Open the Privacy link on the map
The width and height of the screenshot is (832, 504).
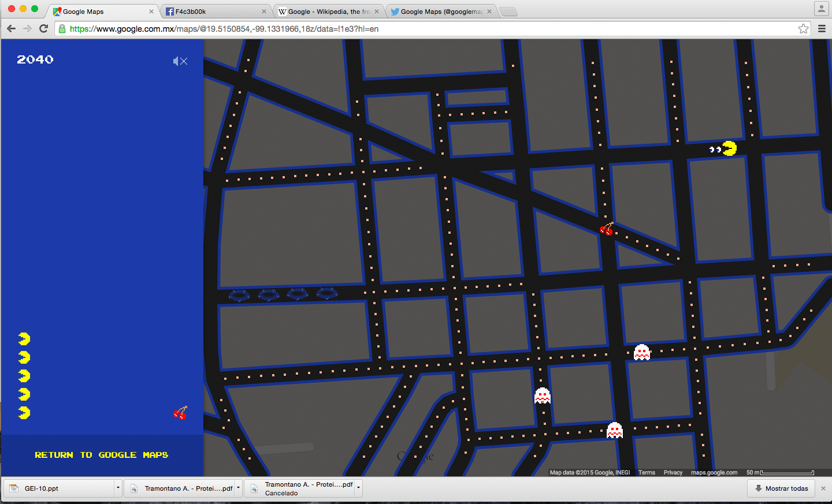point(673,472)
